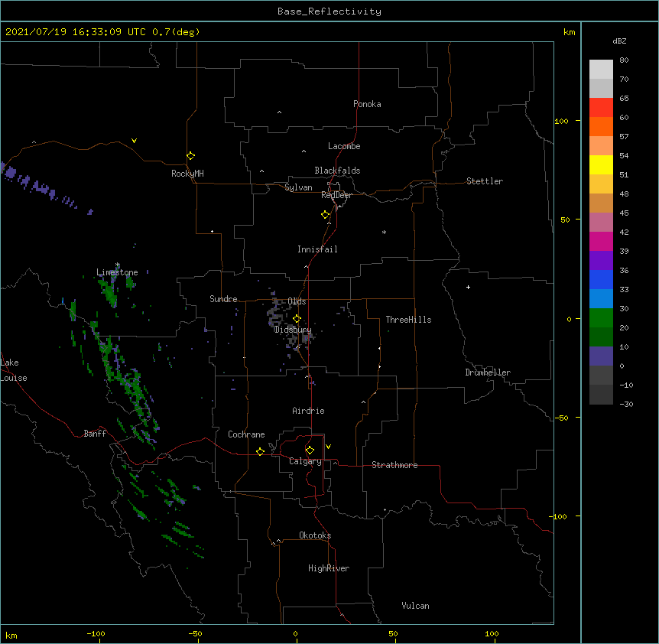Click the red 65 dBZ legend swatch
The height and width of the screenshot is (644, 659).
[601, 108]
